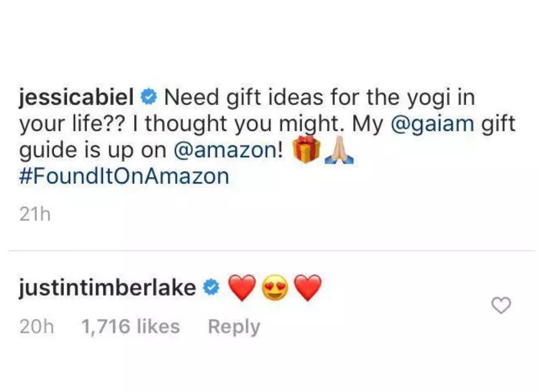Tap the last red heart emoji

pyautogui.click(x=308, y=288)
